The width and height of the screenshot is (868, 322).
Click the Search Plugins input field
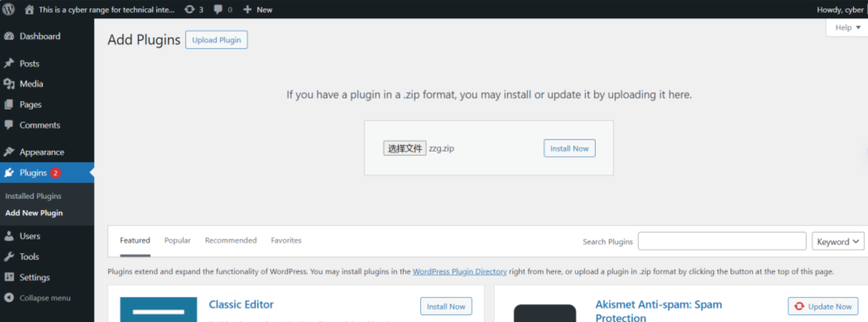coord(722,241)
